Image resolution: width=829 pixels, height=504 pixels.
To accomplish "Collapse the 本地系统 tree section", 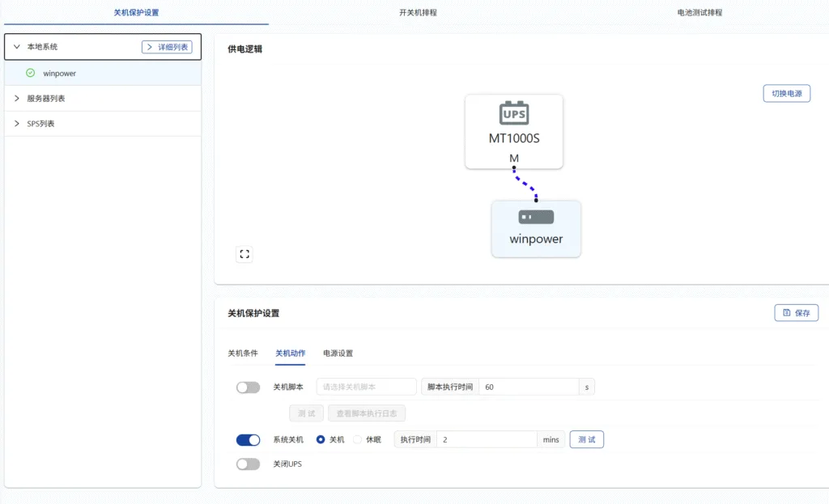I will click(16, 47).
